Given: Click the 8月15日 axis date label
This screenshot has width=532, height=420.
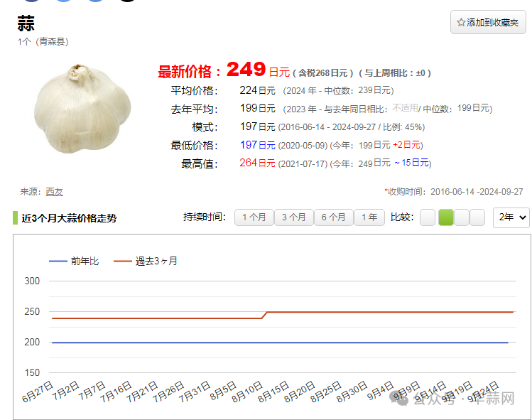Looking at the screenshot, I should [274, 392].
